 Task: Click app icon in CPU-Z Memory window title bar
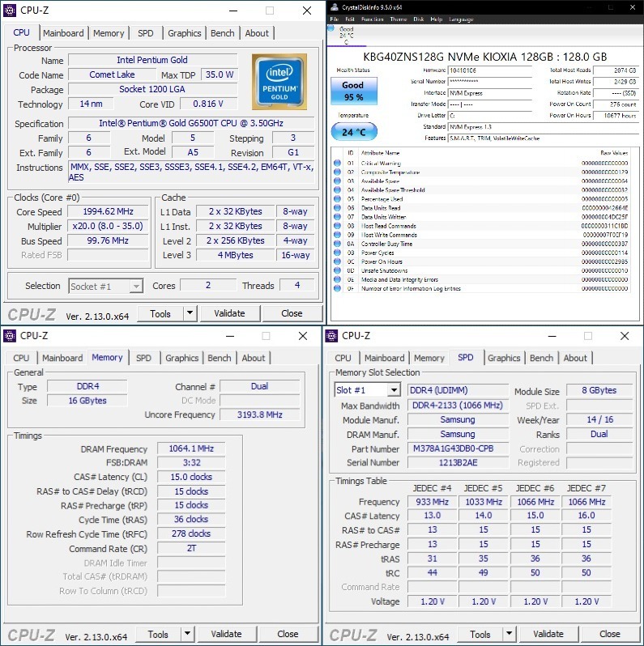click(x=10, y=336)
